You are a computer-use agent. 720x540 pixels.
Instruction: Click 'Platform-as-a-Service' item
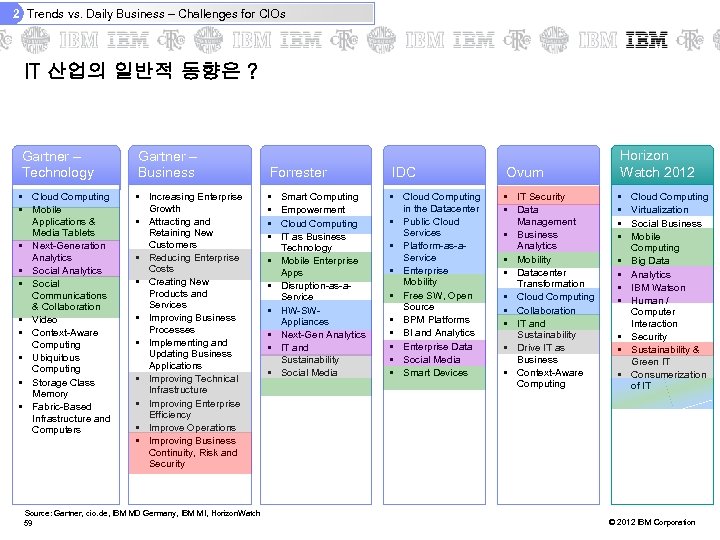click(434, 252)
